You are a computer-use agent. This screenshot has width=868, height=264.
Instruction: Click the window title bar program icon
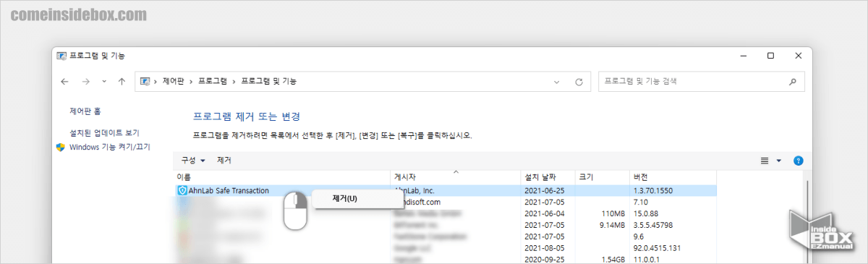point(61,56)
